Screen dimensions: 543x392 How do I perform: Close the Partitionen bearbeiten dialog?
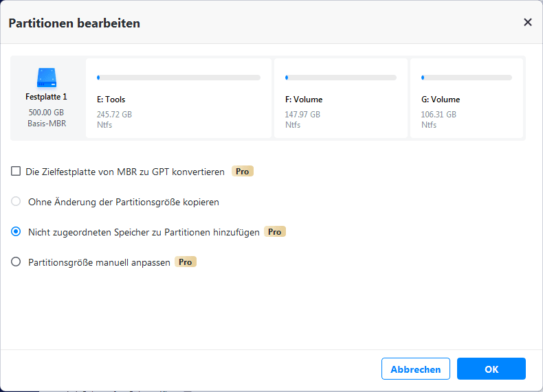(x=528, y=22)
